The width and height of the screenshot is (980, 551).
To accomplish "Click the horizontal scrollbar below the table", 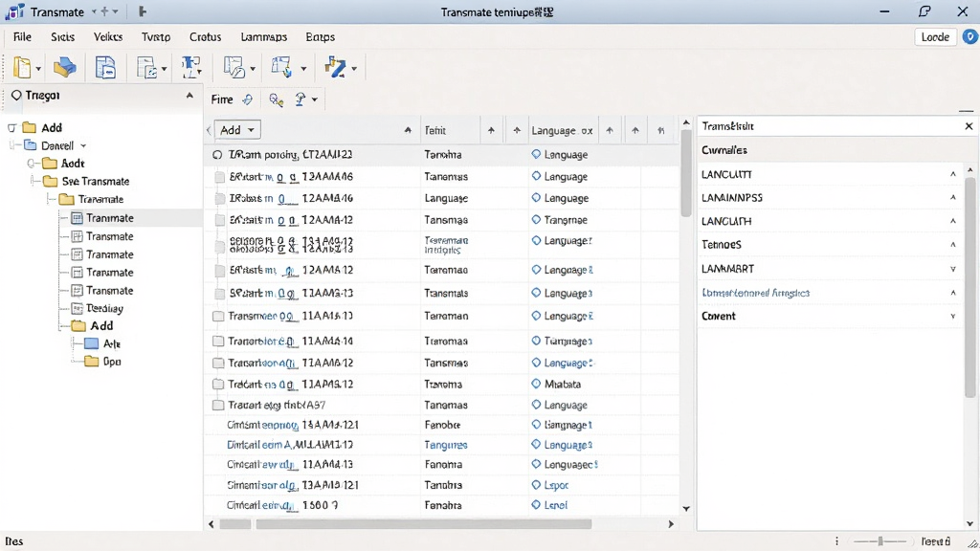I will coord(424,524).
